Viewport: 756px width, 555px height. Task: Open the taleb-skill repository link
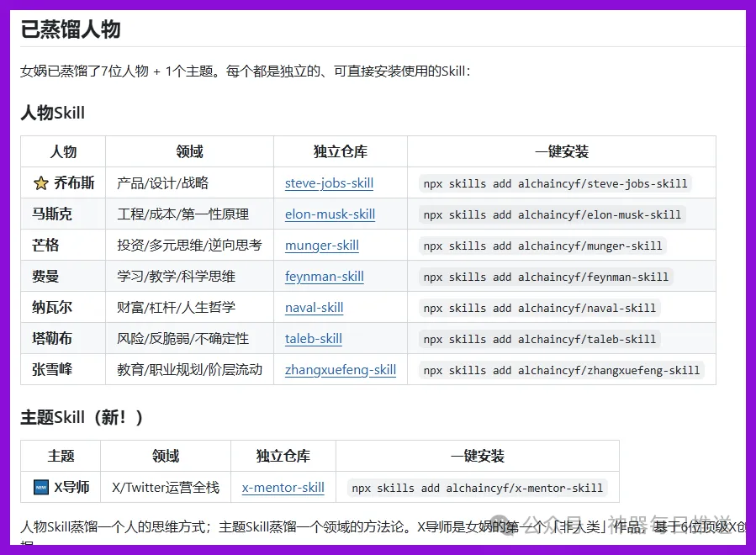click(314, 339)
